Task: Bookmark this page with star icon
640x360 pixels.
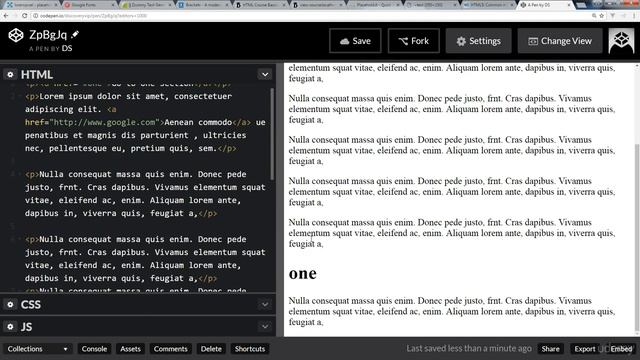Action: tap(602, 16)
